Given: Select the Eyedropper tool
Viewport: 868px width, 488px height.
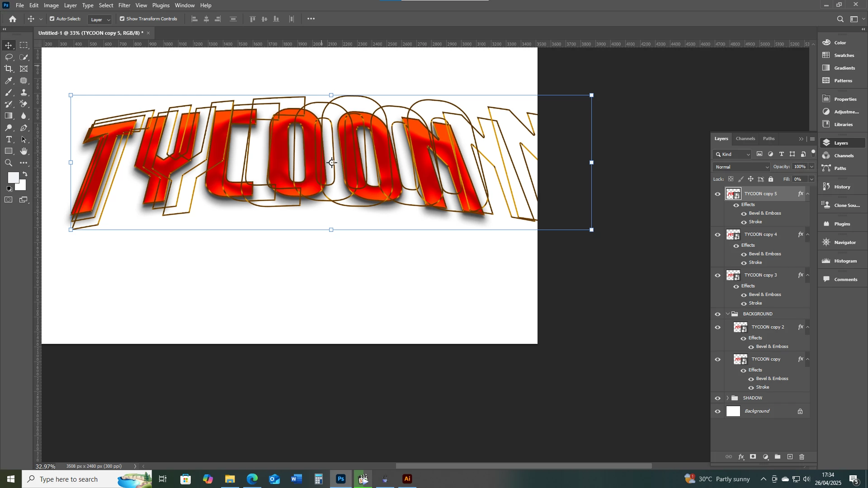Looking at the screenshot, I should (x=9, y=80).
